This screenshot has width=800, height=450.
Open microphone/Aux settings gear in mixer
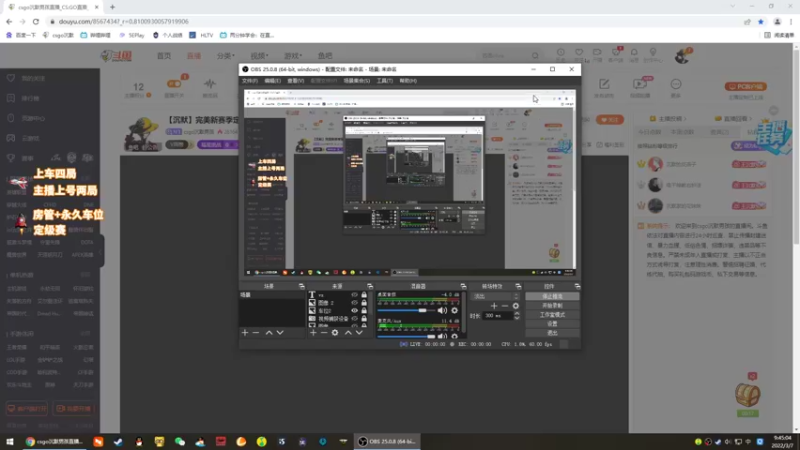pos(455,336)
